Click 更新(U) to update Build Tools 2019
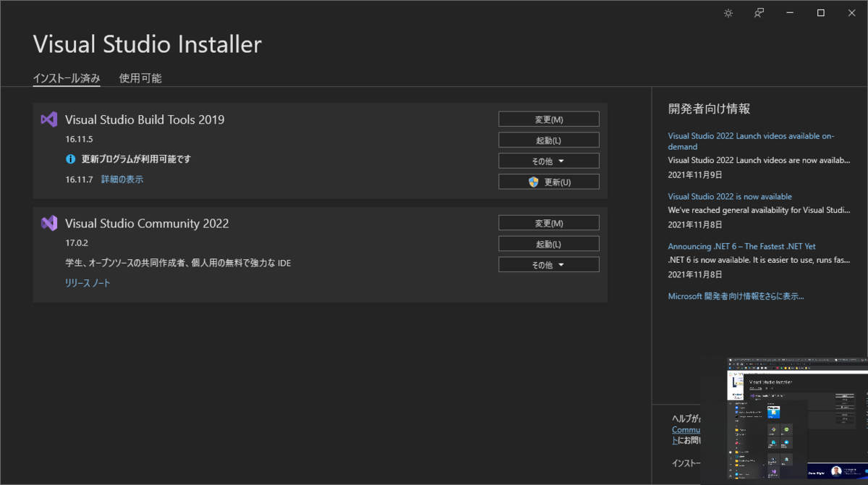The image size is (868, 485). (x=549, y=182)
